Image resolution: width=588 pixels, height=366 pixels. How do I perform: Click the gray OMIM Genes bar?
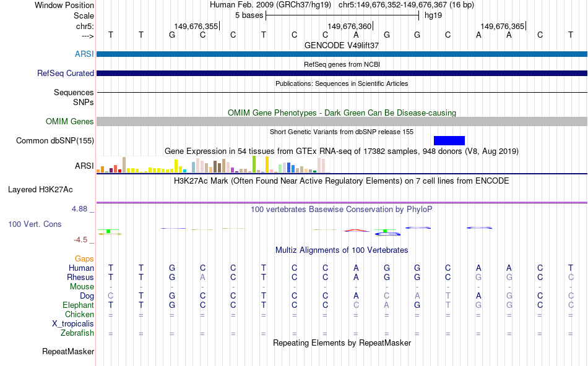click(x=342, y=121)
